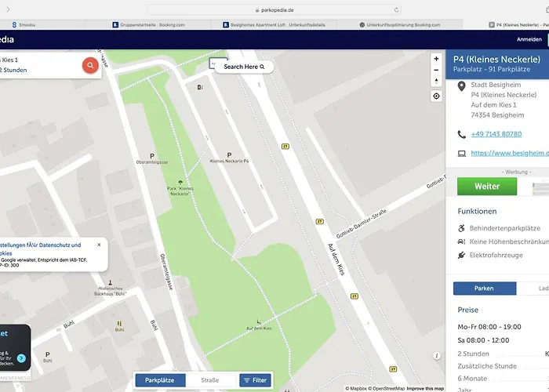
Task: Open the besigheim.de website link
Action: [x=510, y=153]
